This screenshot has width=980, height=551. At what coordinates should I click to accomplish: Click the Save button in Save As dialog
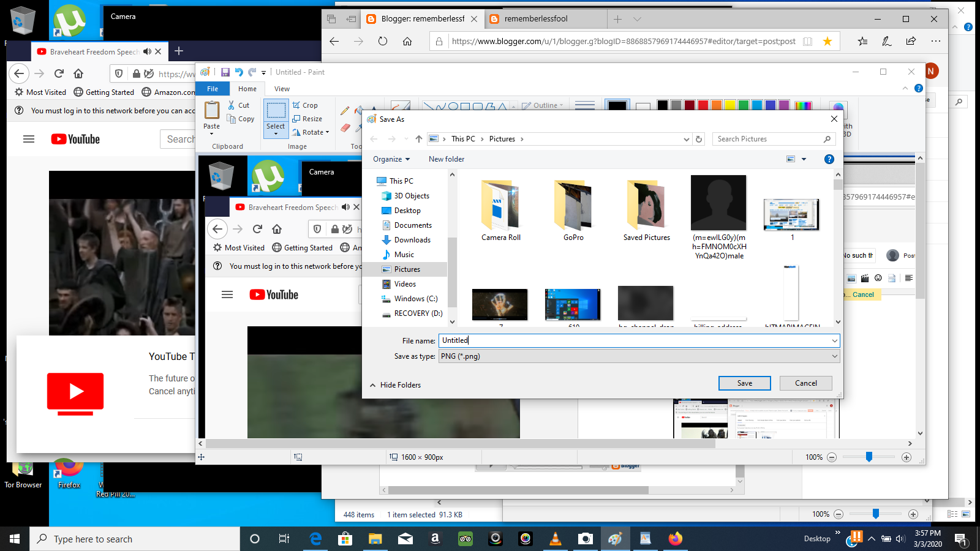click(745, 383)
